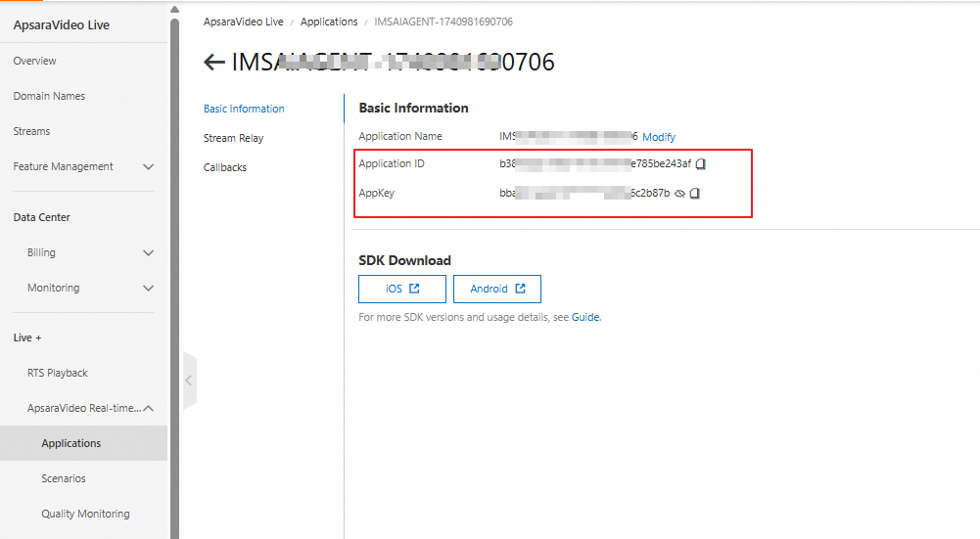Click the Application ID label
Viewport: 980px width, 539px height.
(x=392, y=163)
